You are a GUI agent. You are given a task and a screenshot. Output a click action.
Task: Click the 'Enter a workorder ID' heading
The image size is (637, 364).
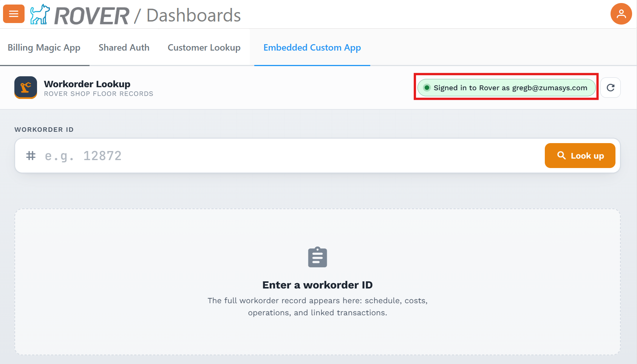point(317,285)
